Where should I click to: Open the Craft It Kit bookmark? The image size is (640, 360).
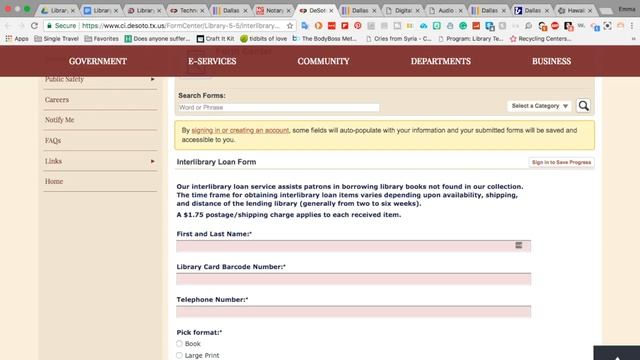pyautogui.click(x=216, y=39)
